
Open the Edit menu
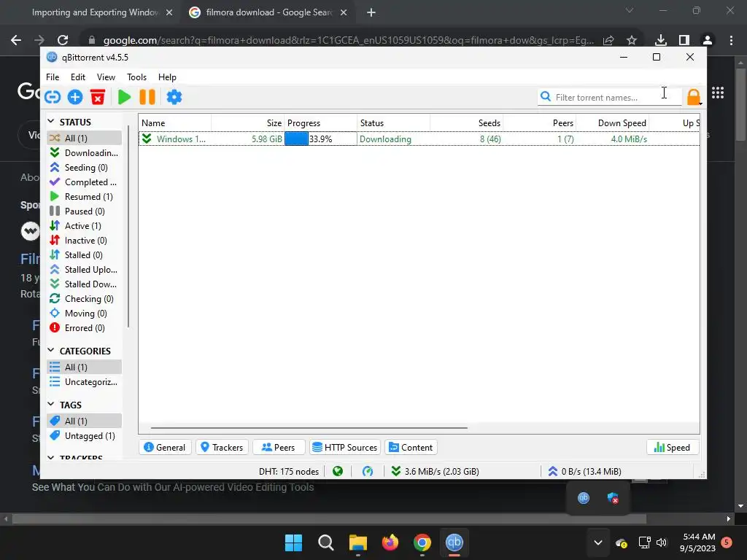(x=77, y=77)
